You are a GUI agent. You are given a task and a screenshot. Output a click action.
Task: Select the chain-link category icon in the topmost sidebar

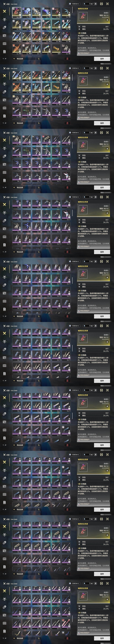coord(4,28)
